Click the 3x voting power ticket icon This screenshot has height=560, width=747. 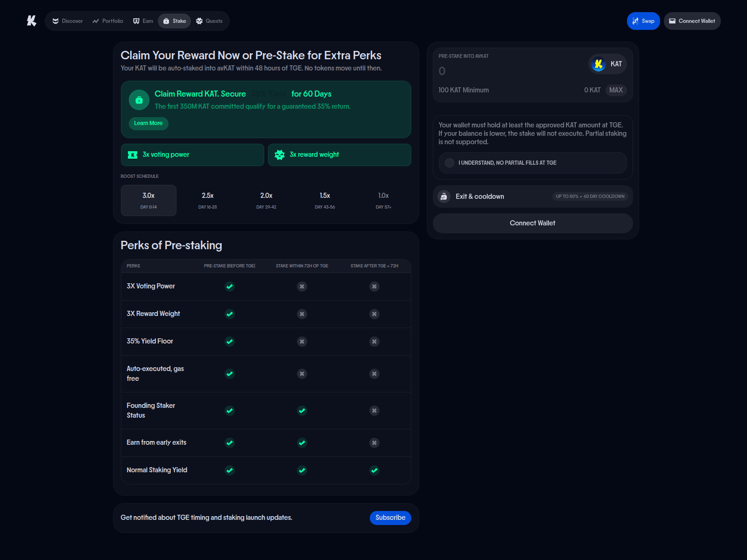pos(133,155)
